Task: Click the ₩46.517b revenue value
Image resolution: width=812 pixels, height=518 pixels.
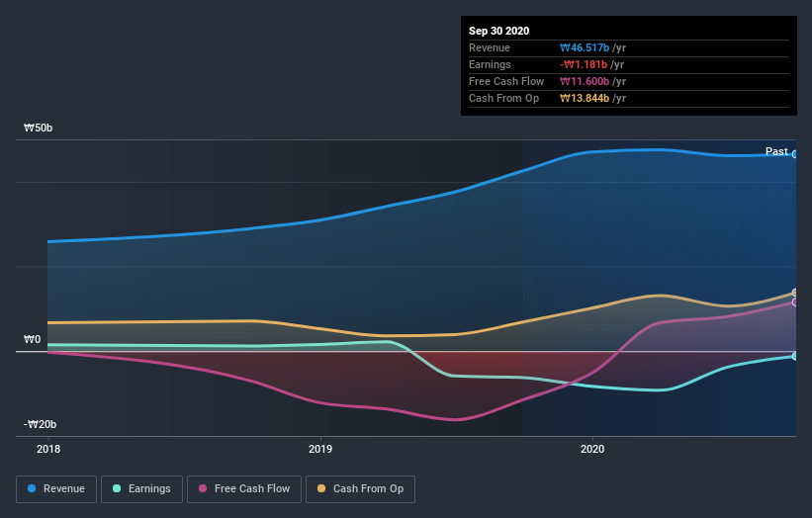Action: (x=585, y=48)
